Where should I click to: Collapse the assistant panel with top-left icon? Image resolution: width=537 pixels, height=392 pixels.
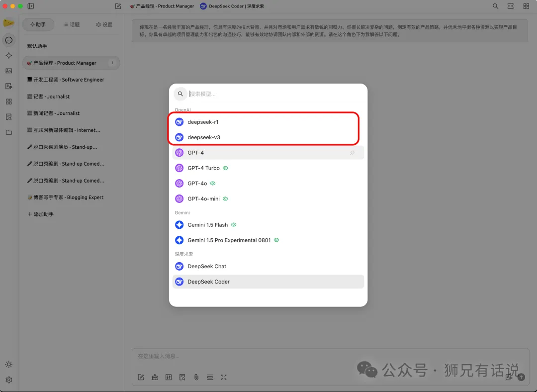tap(31, 5)
